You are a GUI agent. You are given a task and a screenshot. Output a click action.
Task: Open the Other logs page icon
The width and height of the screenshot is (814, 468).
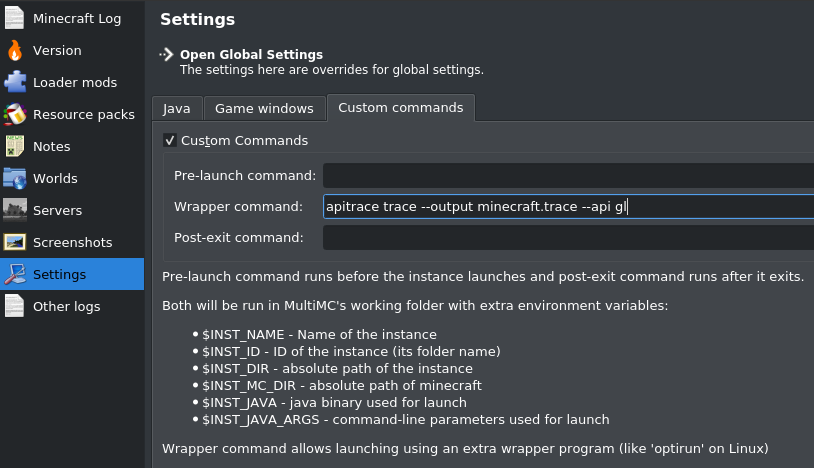[x=15, y=306]
